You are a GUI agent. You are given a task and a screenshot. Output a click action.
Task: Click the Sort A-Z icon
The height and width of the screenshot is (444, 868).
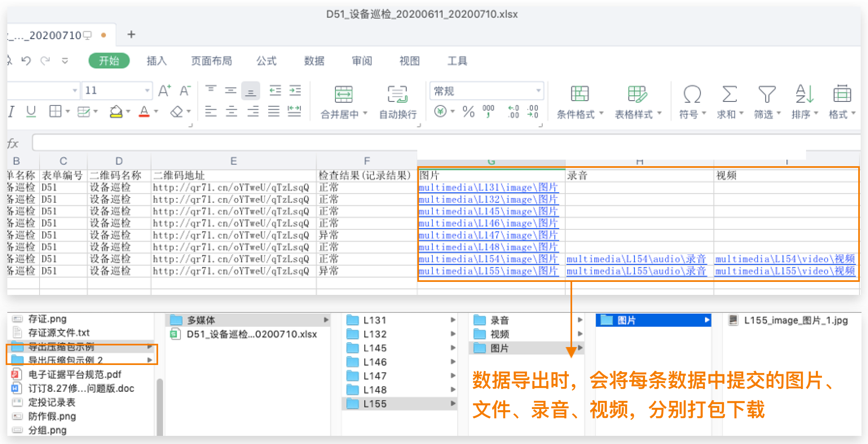tap(804, 95)
